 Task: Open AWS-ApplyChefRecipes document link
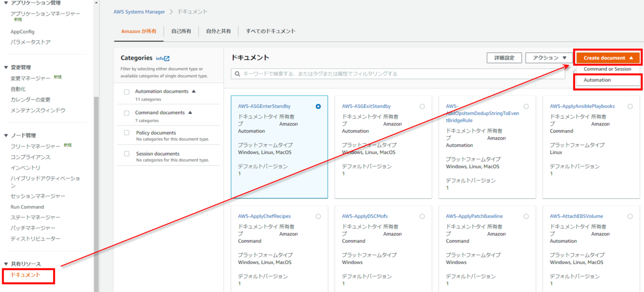[265, 216]
